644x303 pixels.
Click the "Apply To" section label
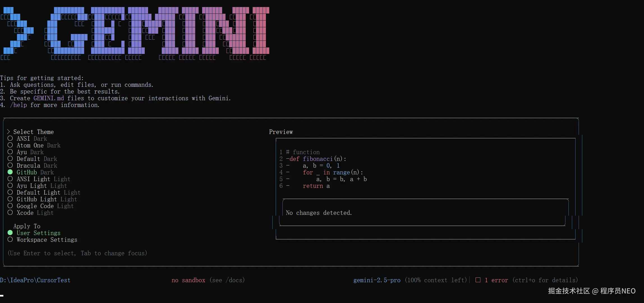coord(27,226)
